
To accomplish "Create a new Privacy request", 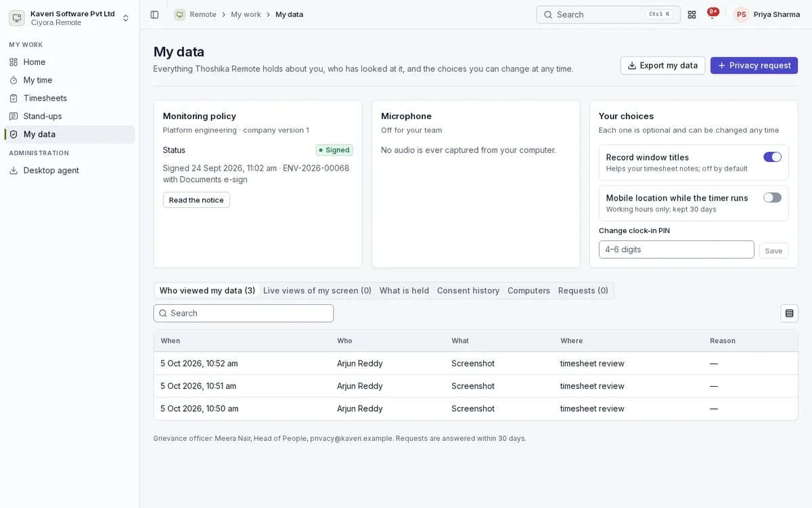I will click(754, 65).
